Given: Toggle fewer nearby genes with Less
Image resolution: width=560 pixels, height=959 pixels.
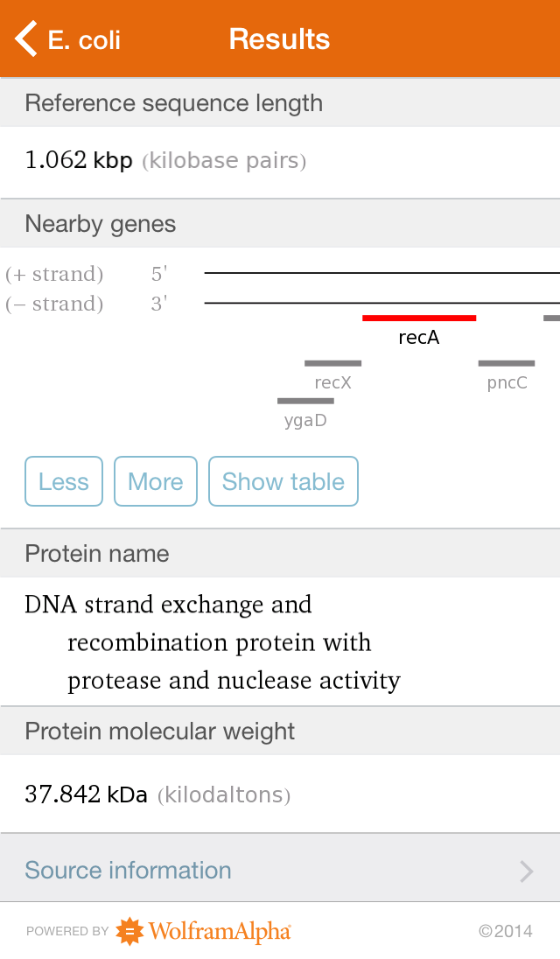Looking at the screenshot, I should click(63, 481).
